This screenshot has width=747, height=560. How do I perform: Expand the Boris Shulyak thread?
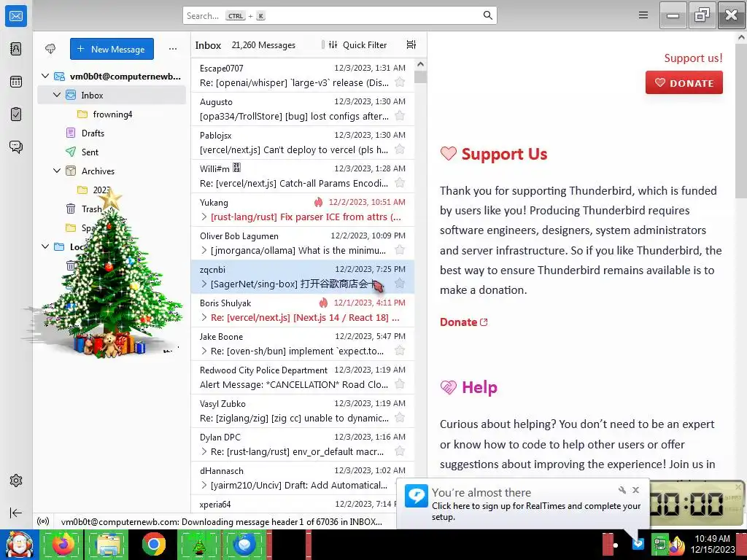coord(204,317)
